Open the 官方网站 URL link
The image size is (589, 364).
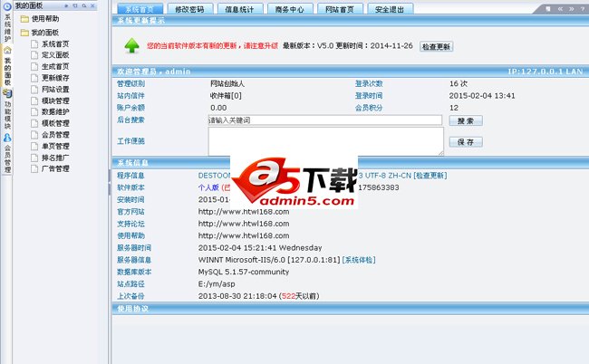244,212
